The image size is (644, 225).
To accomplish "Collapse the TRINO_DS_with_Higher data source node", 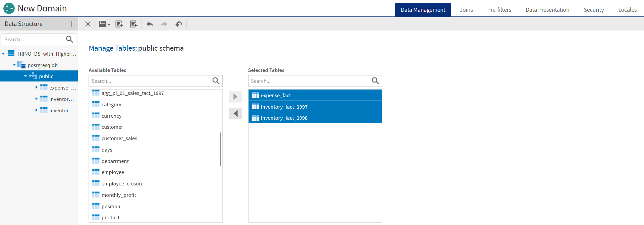I will 3,54.
